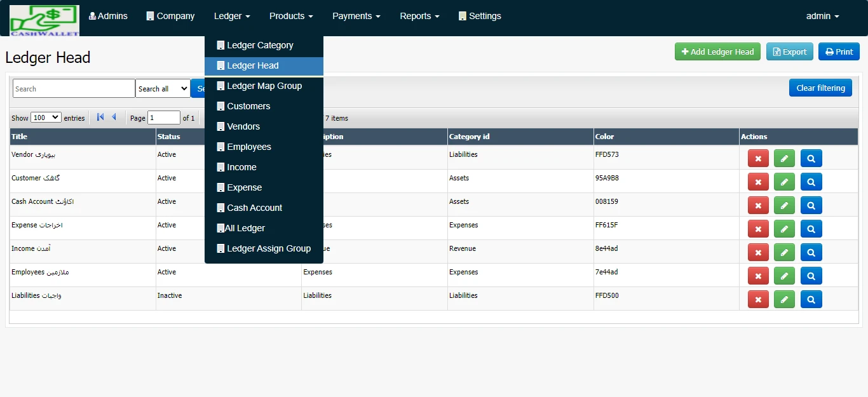This screenshot has height=397, width=868.
Task: Edit the Customer ledger head row
Action: (x=784, y=182)
